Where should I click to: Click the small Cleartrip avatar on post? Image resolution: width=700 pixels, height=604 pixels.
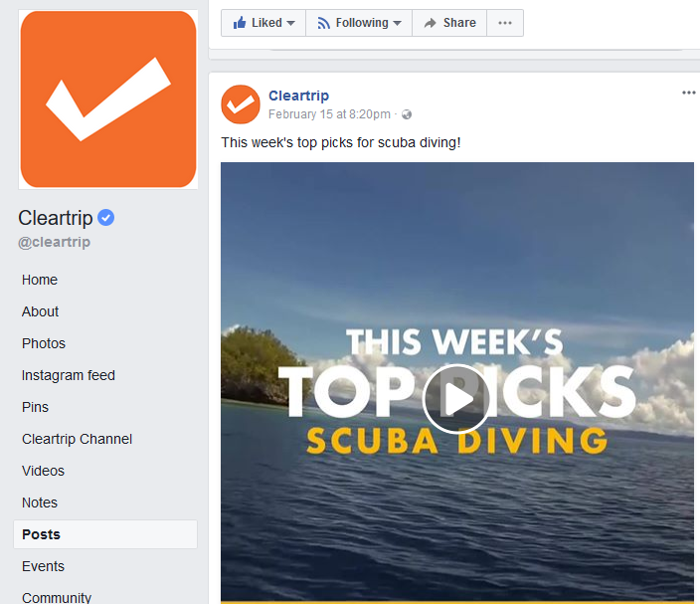(x=241, y=104)
